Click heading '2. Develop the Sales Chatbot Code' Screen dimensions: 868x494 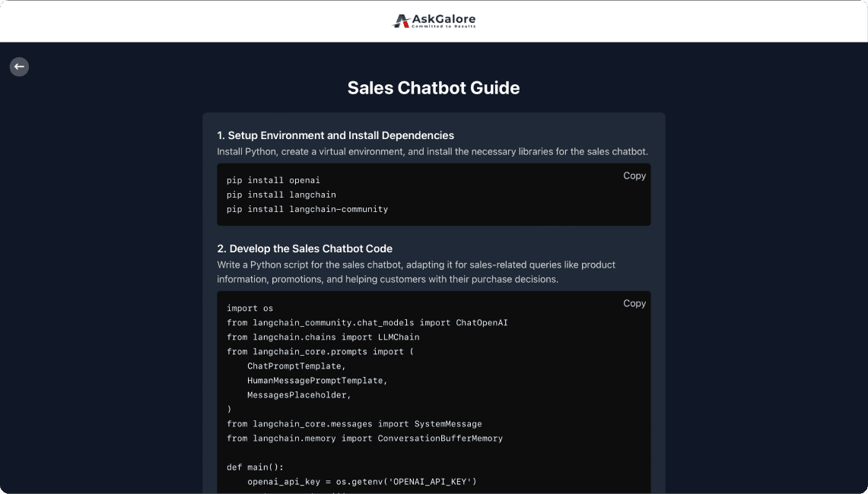click(304, 249)
